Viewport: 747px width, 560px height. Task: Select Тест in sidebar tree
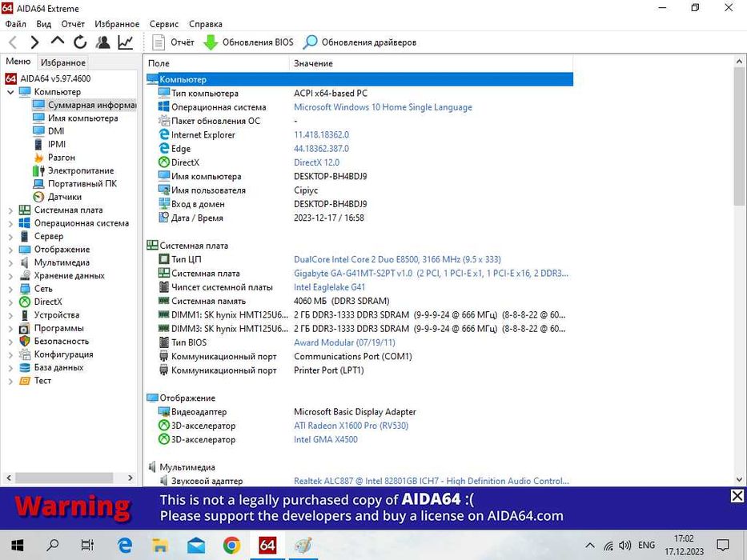pyautogui.click(x=35, y=381)
